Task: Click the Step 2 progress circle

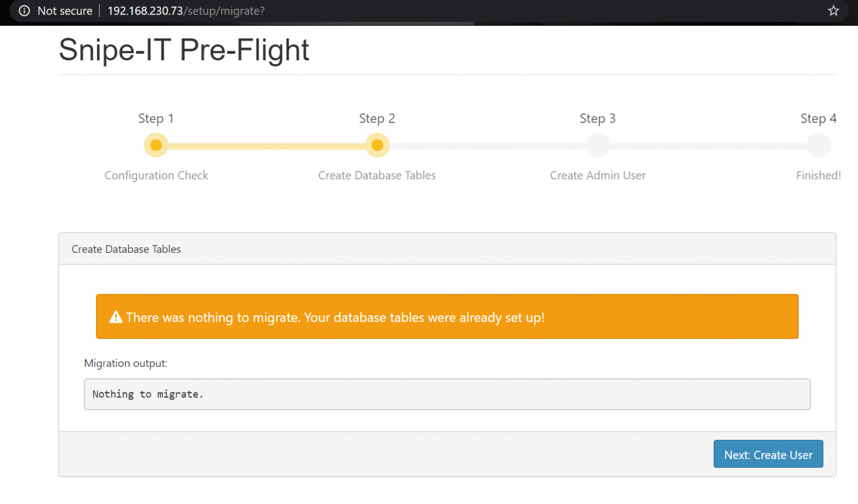Action: tap(377, 145)
